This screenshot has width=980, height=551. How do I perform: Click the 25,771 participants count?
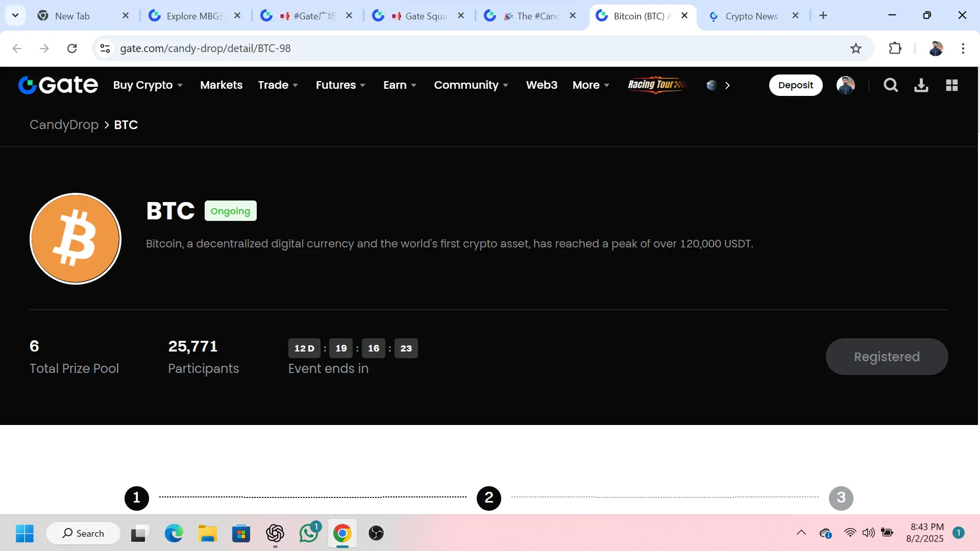pos(193,346)
